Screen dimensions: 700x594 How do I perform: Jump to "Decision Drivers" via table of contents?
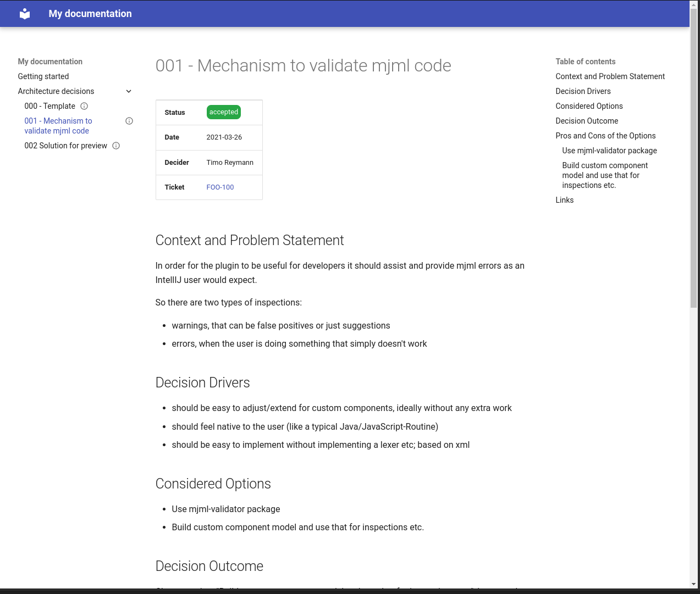[583, 91]
